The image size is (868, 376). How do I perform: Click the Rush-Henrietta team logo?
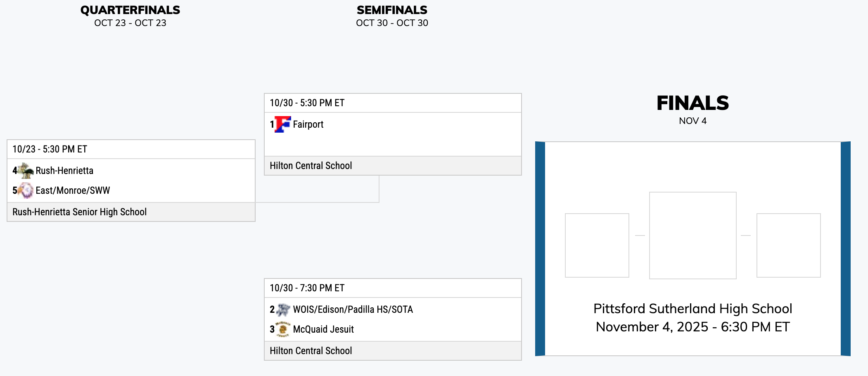[x=26, y=171]
